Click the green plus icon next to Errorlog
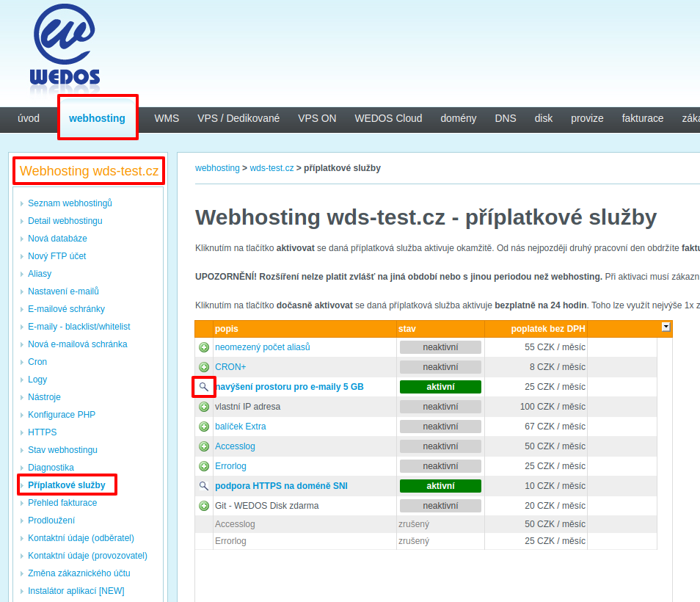 [204, 466]
